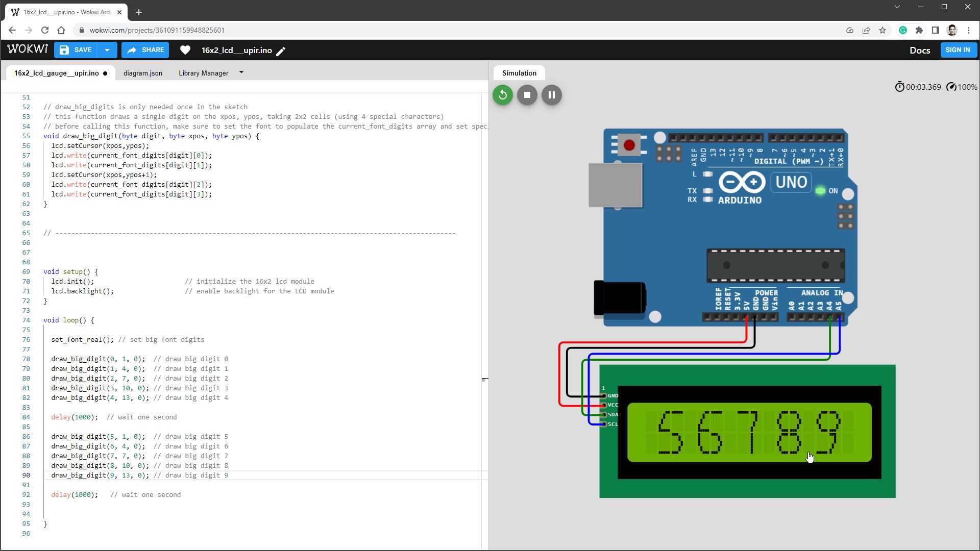Open browser extensions puzzle icon

pyautogui.click(x=919, y=30)
